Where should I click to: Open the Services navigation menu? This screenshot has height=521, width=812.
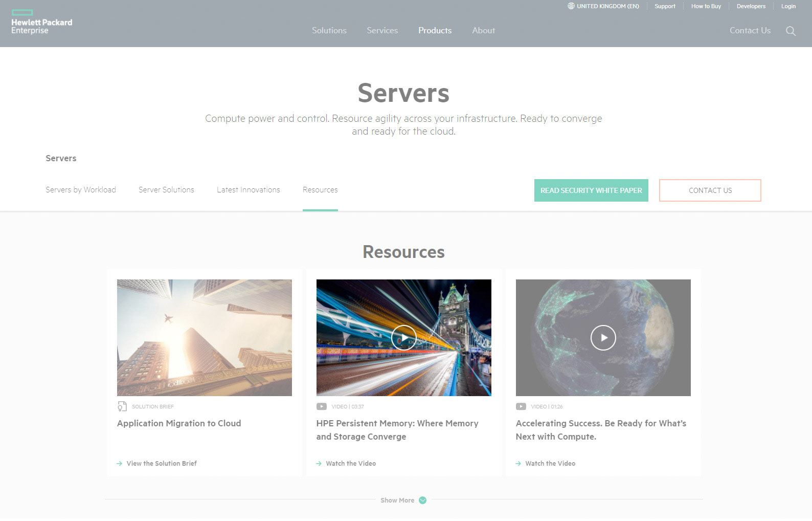click(x=382, y=31)
